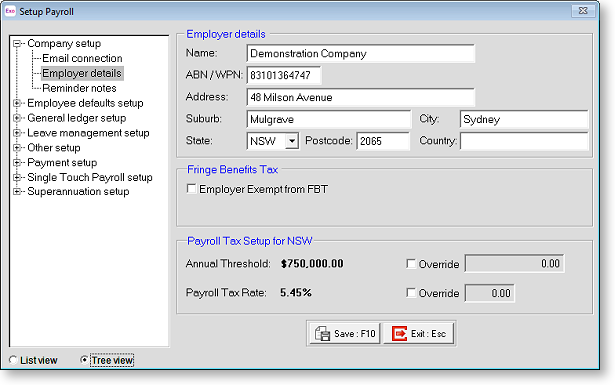Image resolution: width=615 pixels, height=385 pixels.
Task: Select Employer details tree item
Action: point(82,73)
